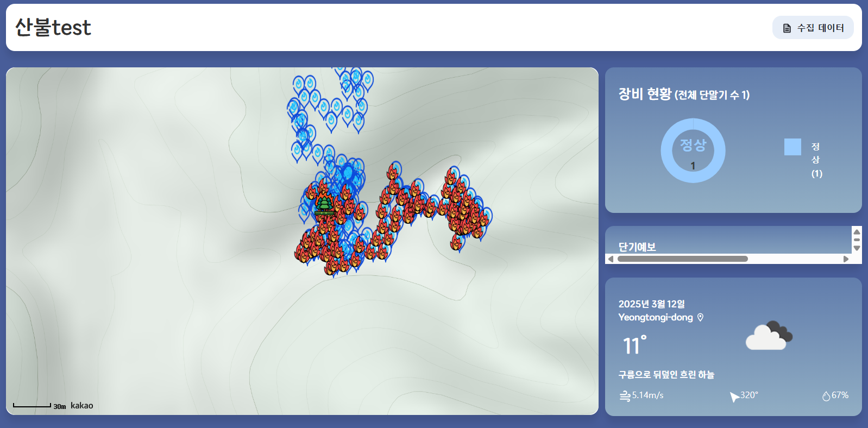The width and height of the screenshot is (868, 428).
Task: Click the 단기예보 heading
Action: pos(637,247)
